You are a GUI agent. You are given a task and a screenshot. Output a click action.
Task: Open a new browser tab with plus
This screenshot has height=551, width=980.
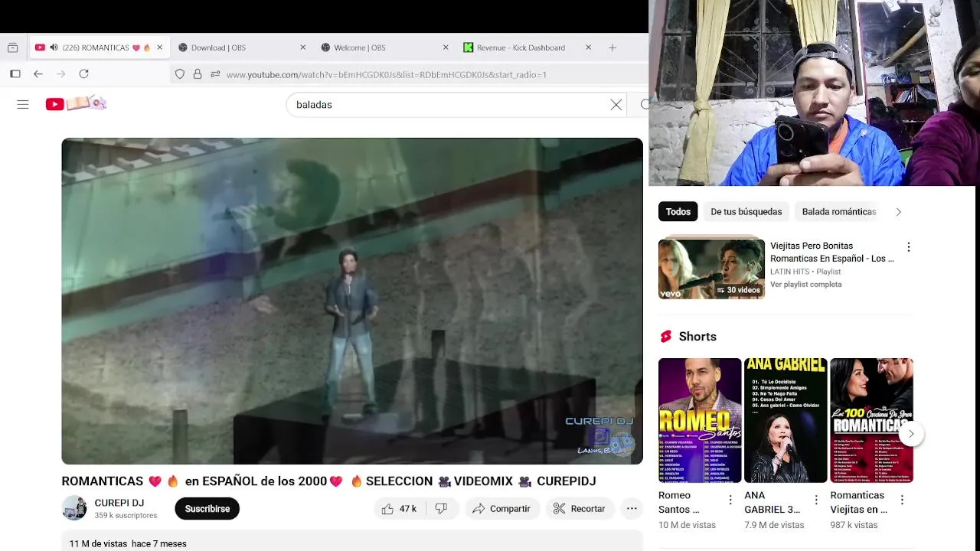(x=612, y=47)
